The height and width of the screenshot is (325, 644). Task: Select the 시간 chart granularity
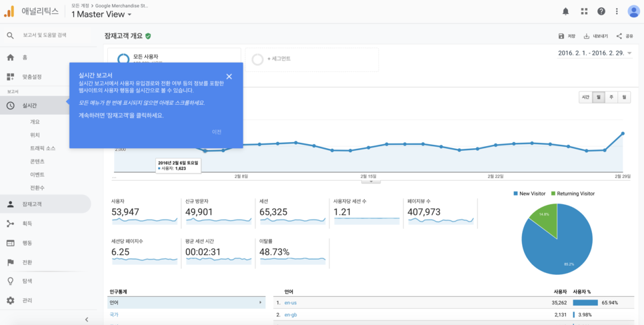tap(585, 97)
